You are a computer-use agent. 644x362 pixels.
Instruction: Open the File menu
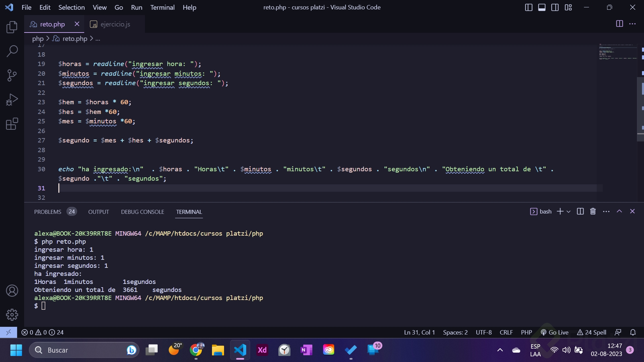(x=26, y=7)
